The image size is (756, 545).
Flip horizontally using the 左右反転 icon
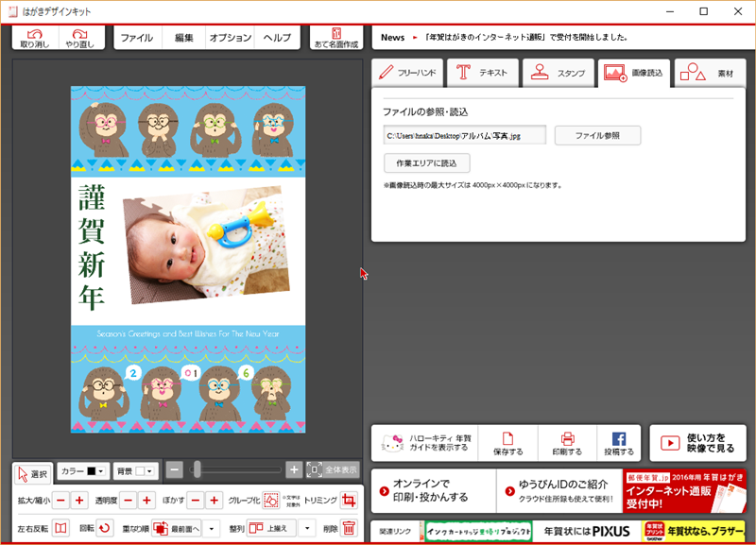pyautogui.click(x=60, y=528)
